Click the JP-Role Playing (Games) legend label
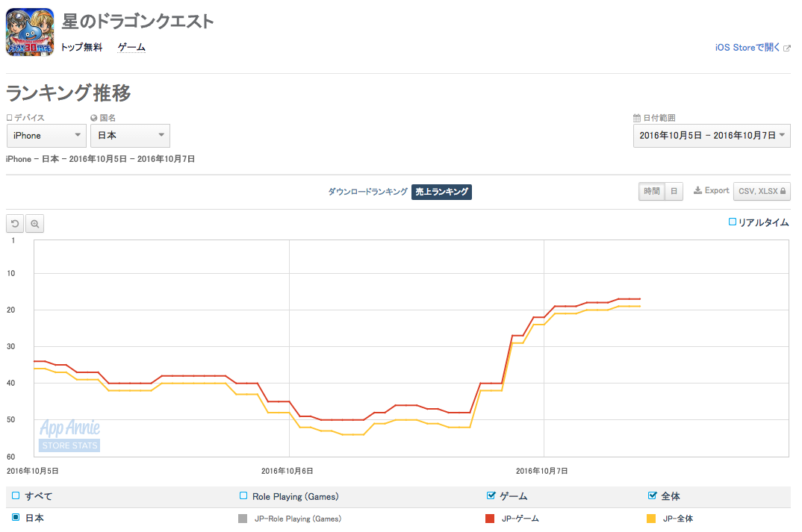 tap(298, 519)
